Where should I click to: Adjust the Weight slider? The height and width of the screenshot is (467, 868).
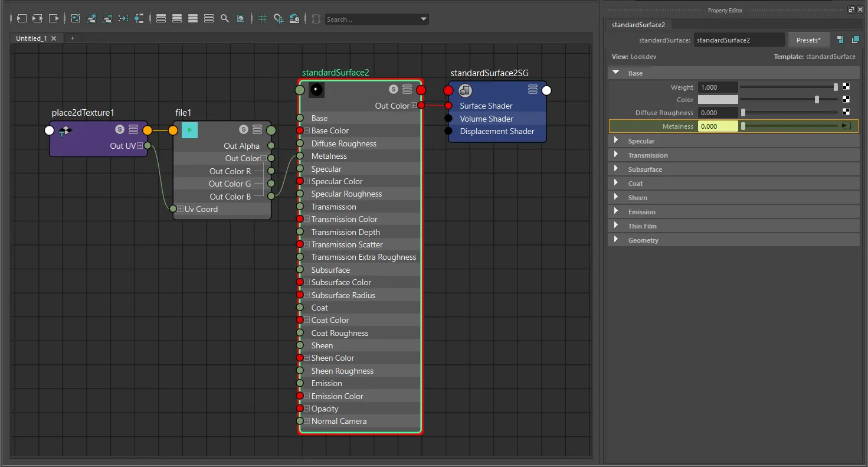click(789, 87)
